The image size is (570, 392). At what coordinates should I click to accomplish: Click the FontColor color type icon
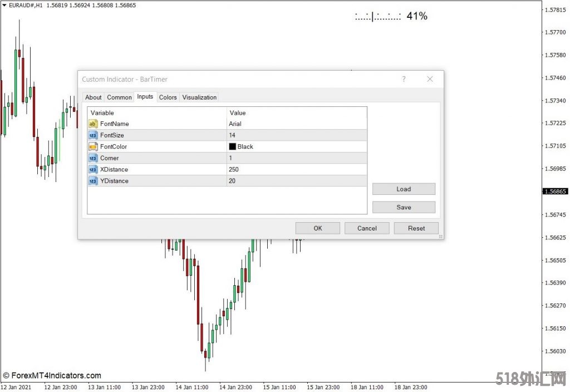pyautogui.click(x=93, y=146)
